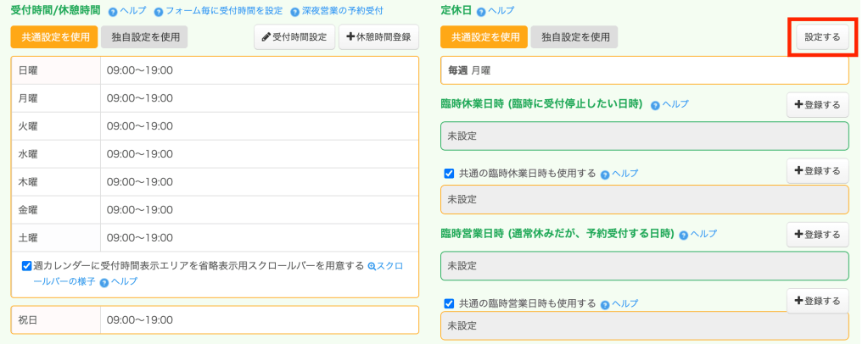This screenshot has height=344, width=868.
Task: Switch to 独自設定を使用 for 定休日
Action: coord(574,37)
